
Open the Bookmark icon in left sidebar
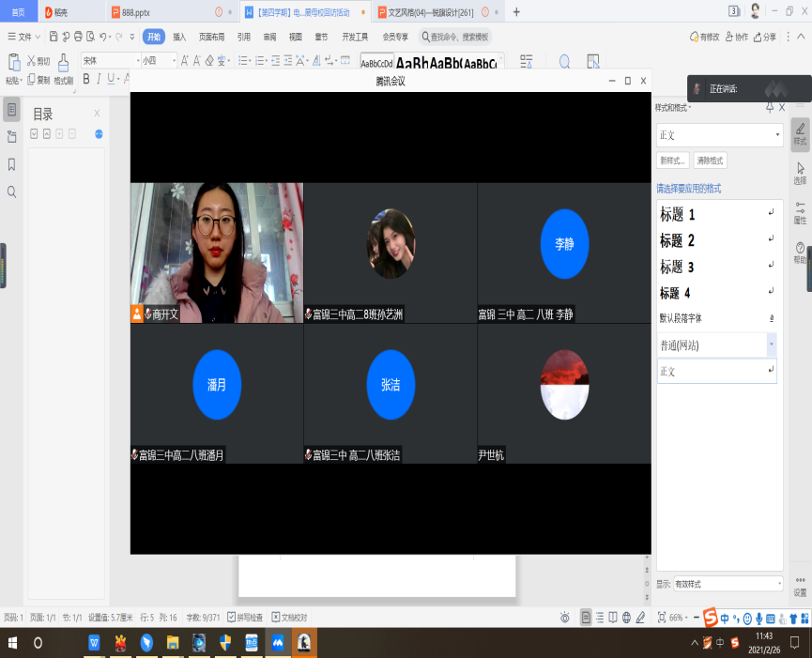coord(12,164)
